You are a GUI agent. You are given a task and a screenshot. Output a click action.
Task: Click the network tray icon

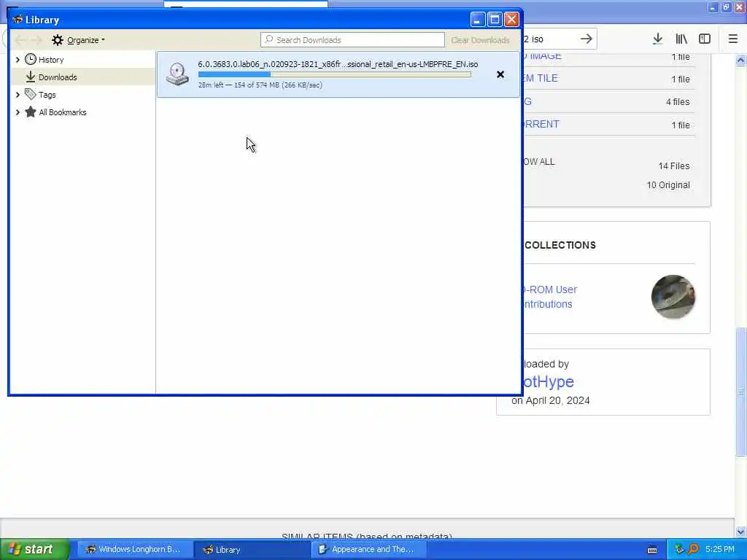[x=679, y=549]
